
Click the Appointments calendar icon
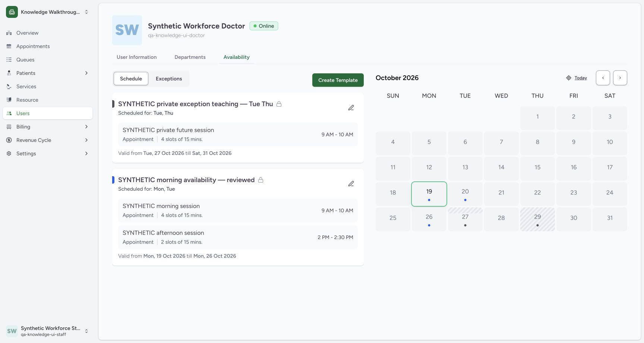click(x=9, y=46)
